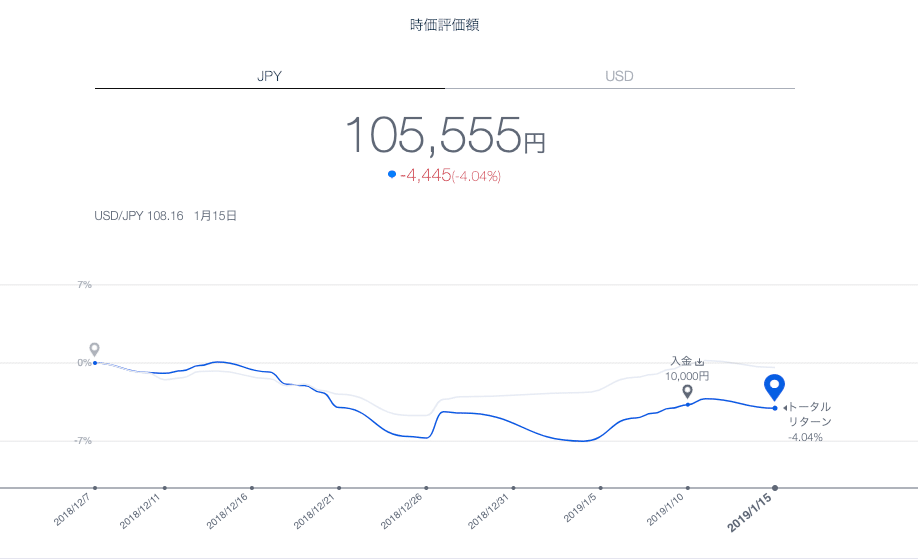Select the 2019/1/5 axis date dot
Viewport: 918px width, 560px height.
click(x=601, y=488)
